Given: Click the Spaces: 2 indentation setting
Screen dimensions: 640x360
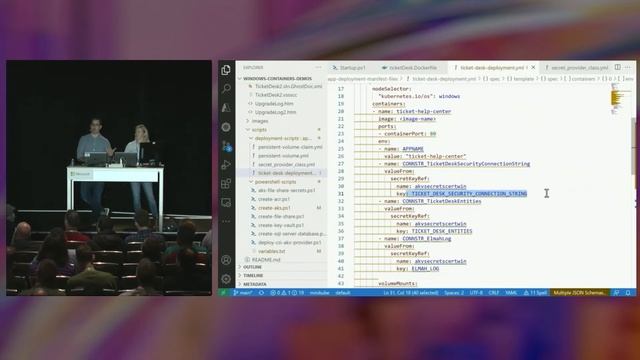Looking at the screenshot, I should (x=454, y=293).
